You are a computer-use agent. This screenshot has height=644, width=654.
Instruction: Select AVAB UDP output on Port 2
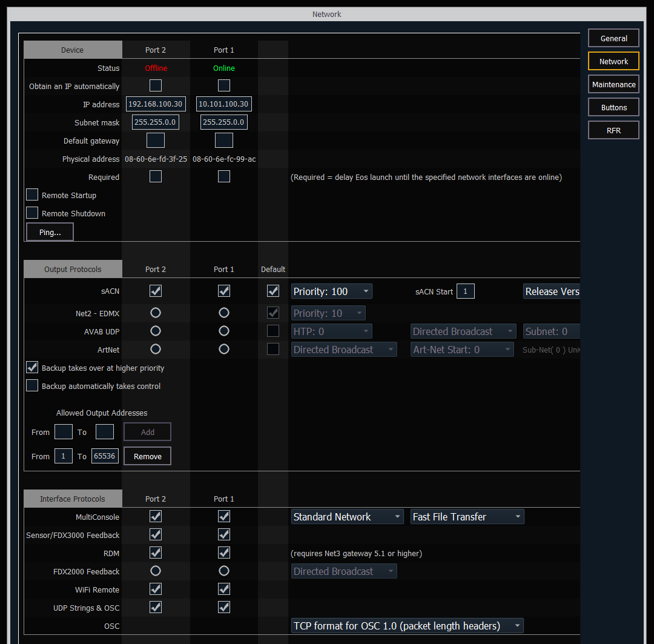155,331
